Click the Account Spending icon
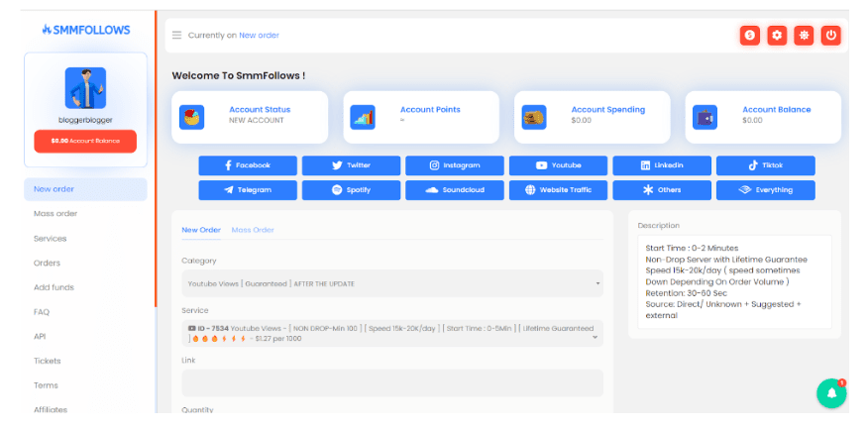 (x=534, y=117)
